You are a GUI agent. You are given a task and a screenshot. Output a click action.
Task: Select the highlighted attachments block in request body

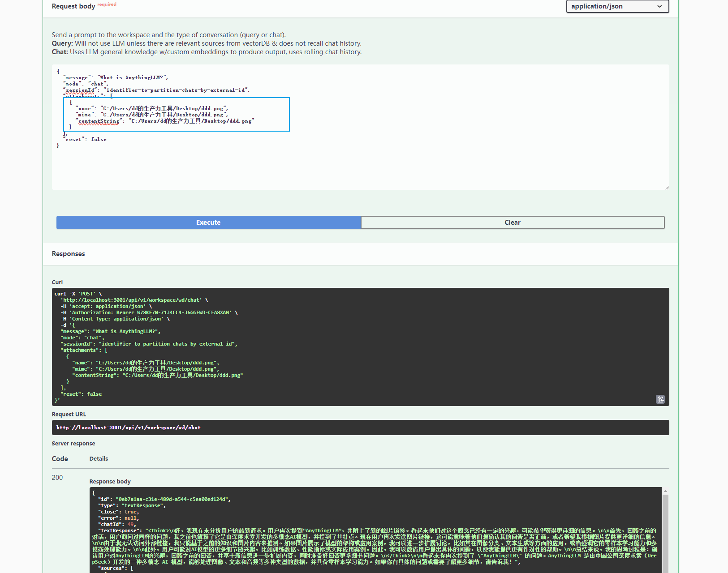[x=176, y=114]
